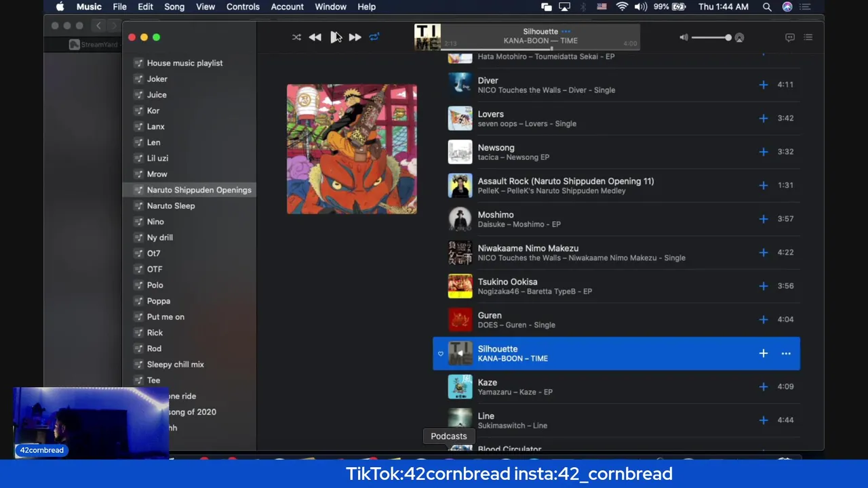Open AirPlay output selector
Screen dimensions: 868x488
tap(739, 38)
